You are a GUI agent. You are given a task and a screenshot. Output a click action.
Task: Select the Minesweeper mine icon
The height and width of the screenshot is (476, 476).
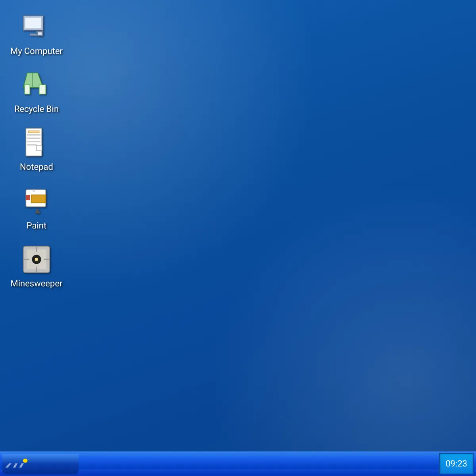(36, 259)
